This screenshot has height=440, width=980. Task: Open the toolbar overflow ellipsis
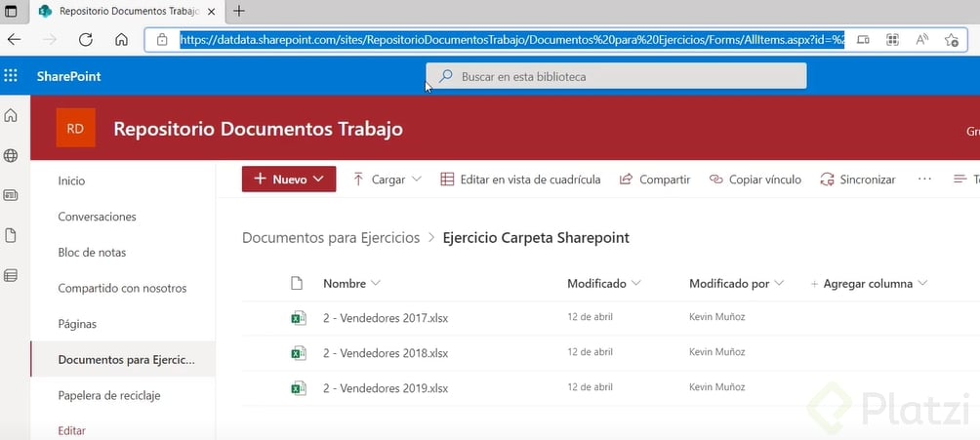[x=924, y=180]
